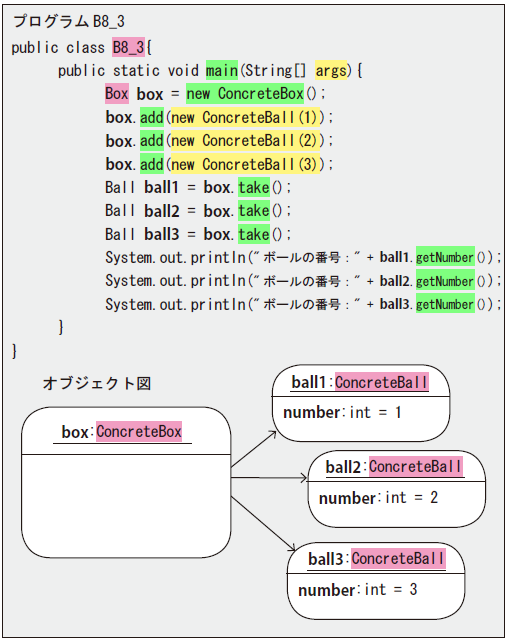The image size is (507, 640).
Task: Click add on the ConcreteBall(3) line
Action: [152, 164]
